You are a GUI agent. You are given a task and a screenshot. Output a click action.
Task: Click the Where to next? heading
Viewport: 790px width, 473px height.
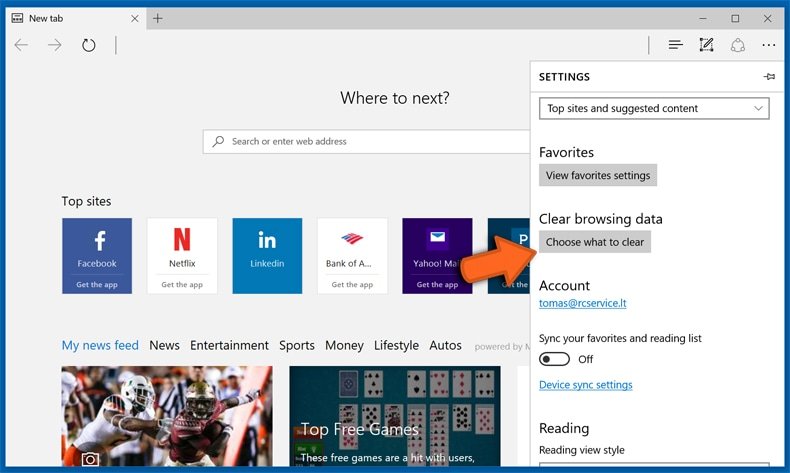pyautogui.click(x=394, y=98)
